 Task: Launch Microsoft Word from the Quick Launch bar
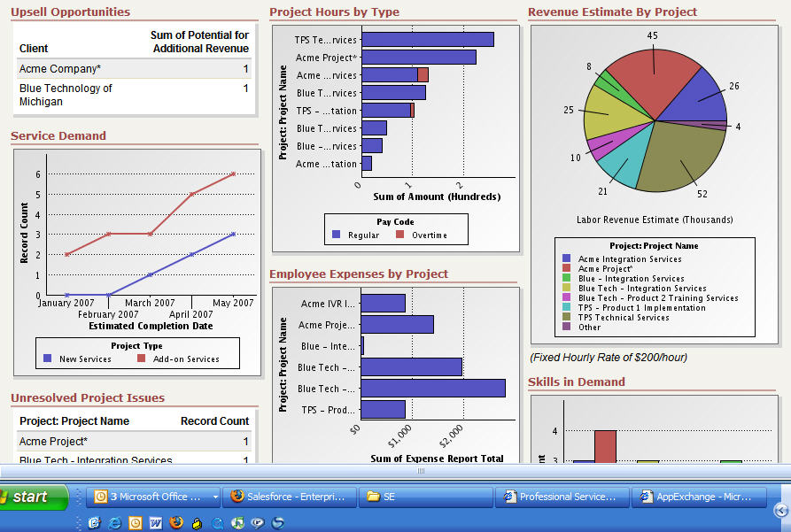click(x=156, y=523)
